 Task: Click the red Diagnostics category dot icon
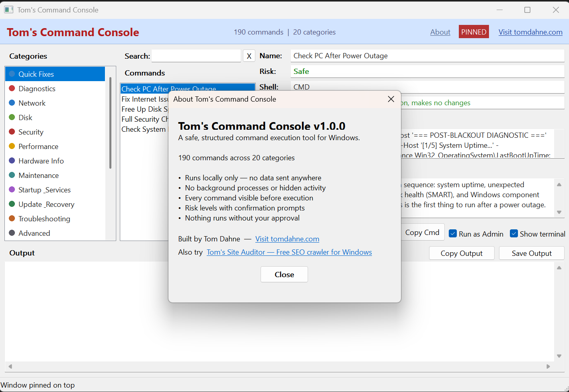[x=12, y=88]
